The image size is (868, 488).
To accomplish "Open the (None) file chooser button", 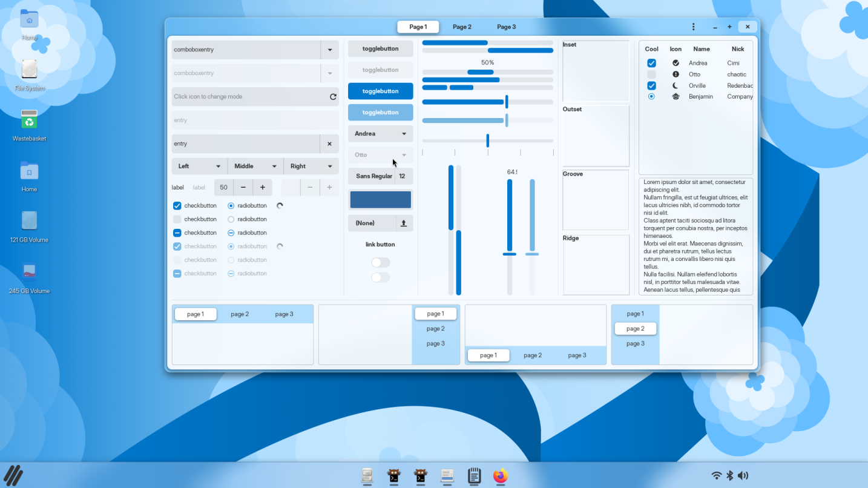I will point(381,223).
